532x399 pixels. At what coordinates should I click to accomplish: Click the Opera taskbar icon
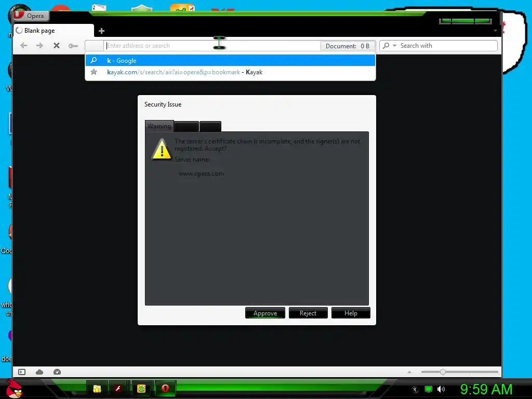pos(165,389)
